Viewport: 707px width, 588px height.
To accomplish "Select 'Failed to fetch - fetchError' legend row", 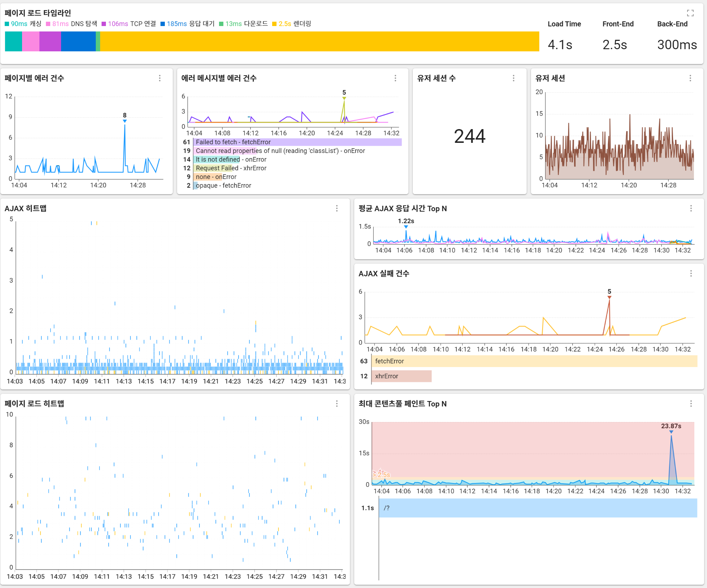I will pyautogui.click(x=233, y=142).
